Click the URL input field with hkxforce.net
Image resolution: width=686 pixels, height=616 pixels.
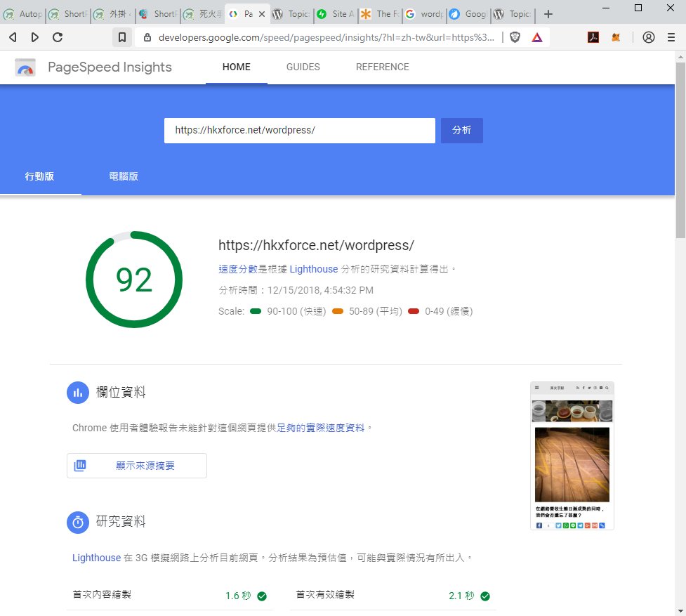[x=300, y=131]
